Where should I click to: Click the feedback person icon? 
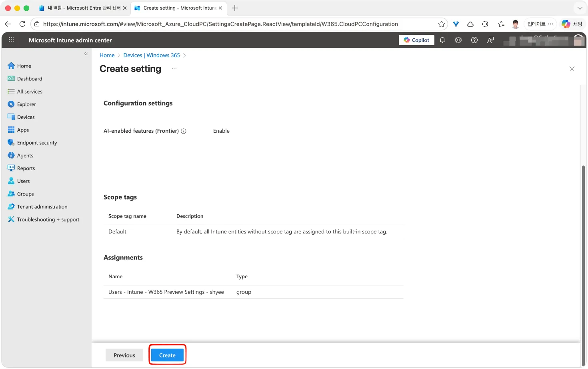click(490, 40)
